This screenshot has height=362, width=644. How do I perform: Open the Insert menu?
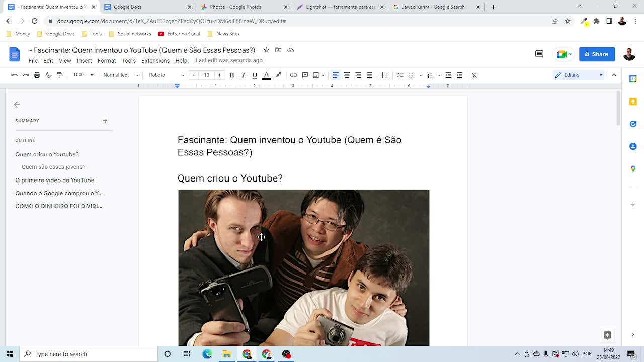click(x=84, y=61)
